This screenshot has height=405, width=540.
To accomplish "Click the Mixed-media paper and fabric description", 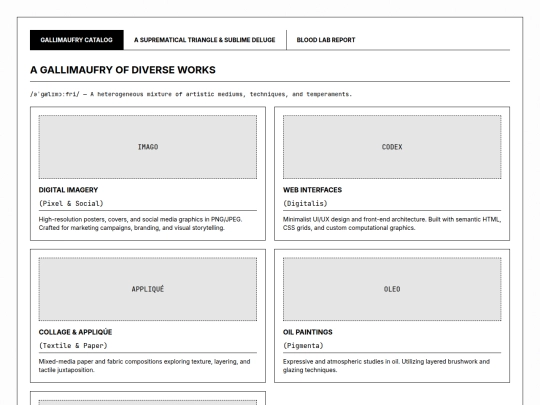I will tap(144, 366).
